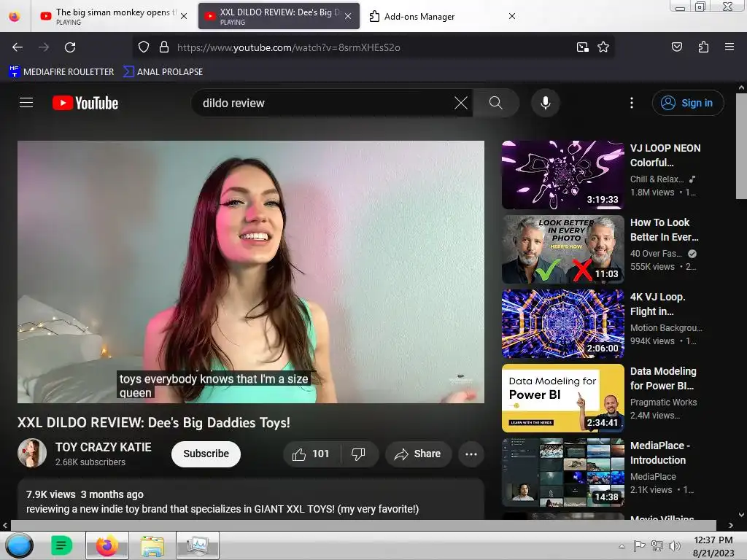This screenshot has width=747, height=560.
Task: Open the YouTube guide hamburger menu
Action: click(26, 103)
